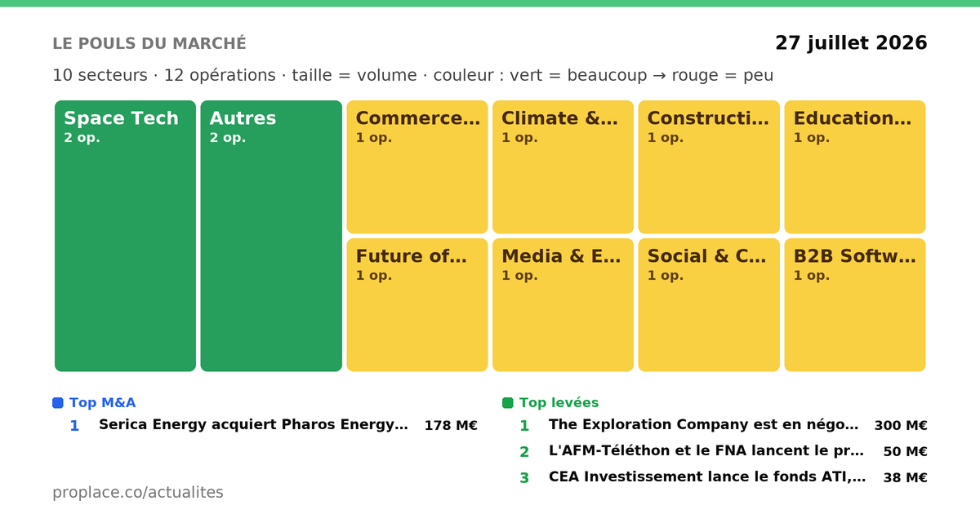
Task: Click the 27 juillet 2026 date
Action: [x=851, y=43]
